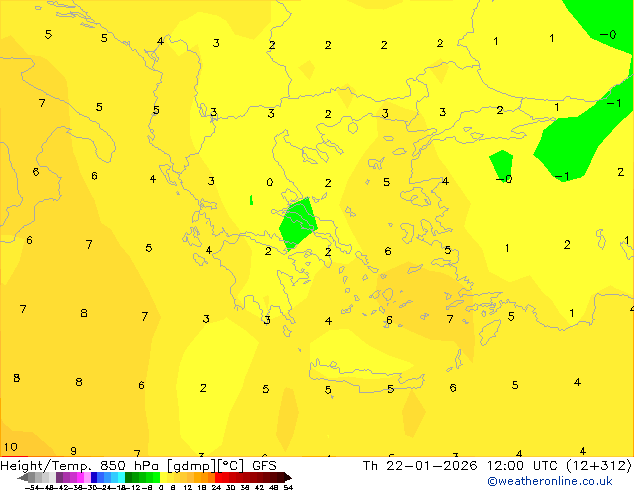Screen dimensions: 634x490
Task: Select the yellow 0°C legend swatch
Action: 163,477
